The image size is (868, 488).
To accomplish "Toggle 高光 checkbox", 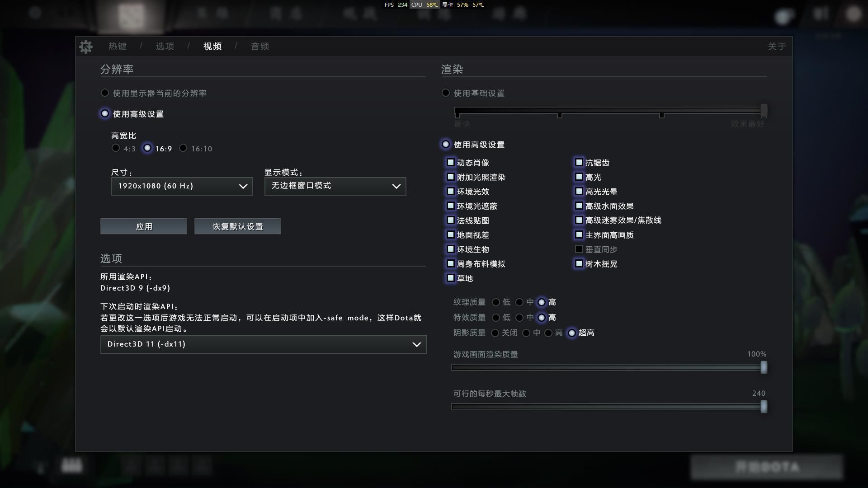I will click(579, 177).
